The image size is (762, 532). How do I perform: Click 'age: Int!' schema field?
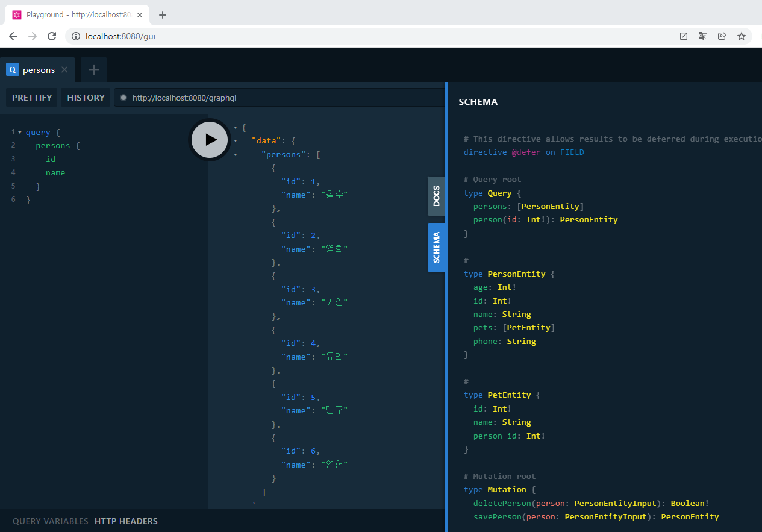pos(495,287)
